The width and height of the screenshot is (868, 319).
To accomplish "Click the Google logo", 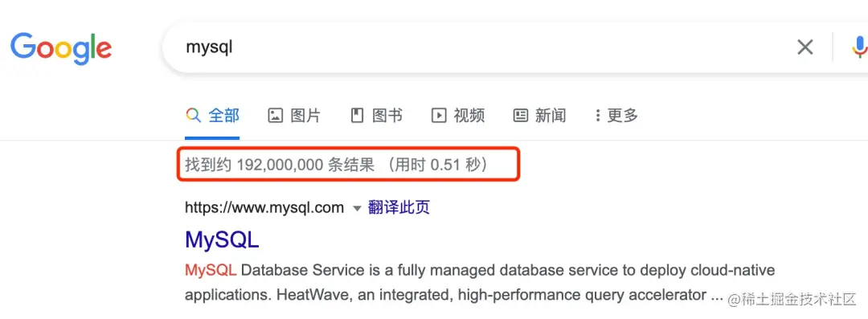I will (x=61, y=48).
